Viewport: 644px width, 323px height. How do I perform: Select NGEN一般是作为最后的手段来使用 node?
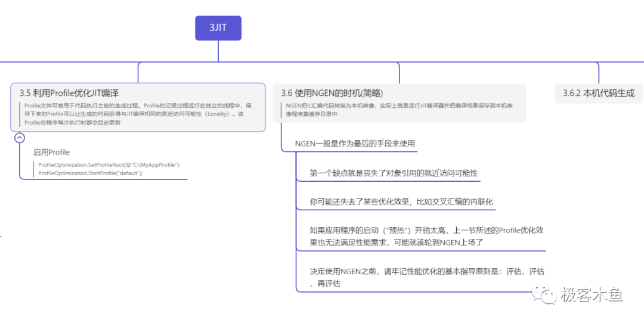pyautogui.click(x=355, y=144)
